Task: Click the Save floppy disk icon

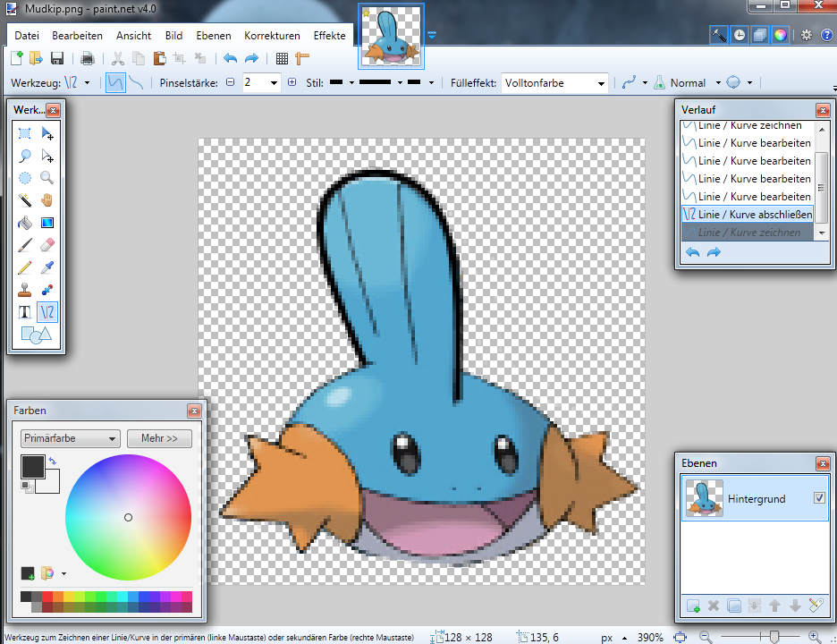Action: (x=57, y=58)
